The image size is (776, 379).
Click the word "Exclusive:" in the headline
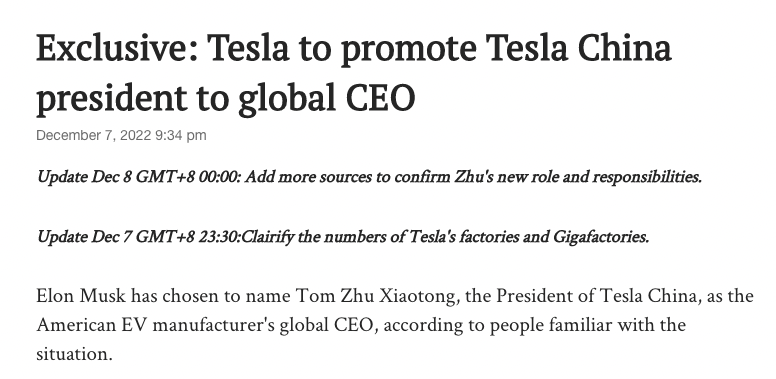click(x=117, y=48)
